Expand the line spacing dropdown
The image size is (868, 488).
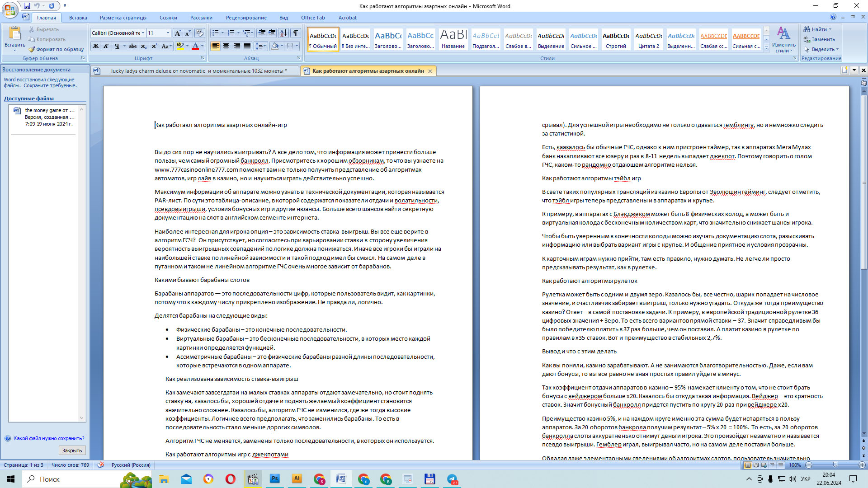pyautogui.click(x=265, y=46)
